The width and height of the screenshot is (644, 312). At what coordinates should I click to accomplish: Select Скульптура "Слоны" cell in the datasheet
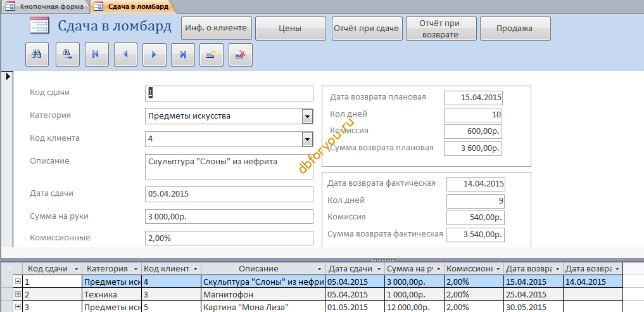coord(263,282)
